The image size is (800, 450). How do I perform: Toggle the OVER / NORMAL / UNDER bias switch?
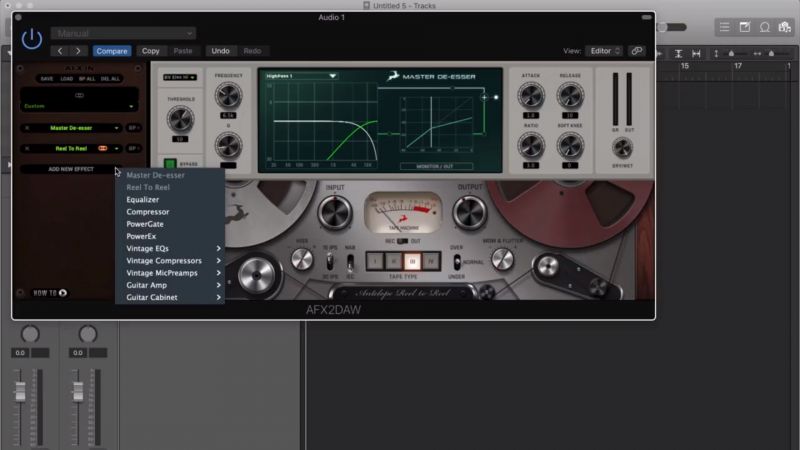(x=457, y=262)
